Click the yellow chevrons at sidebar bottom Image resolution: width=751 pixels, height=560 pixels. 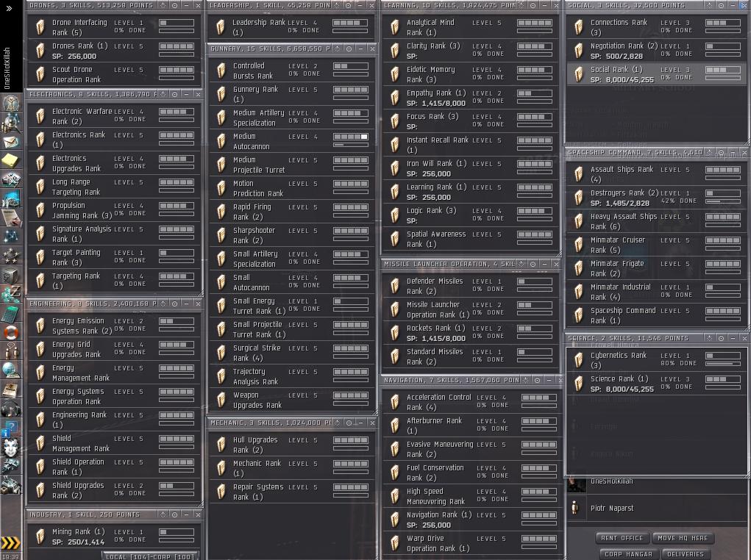(10, 543)
